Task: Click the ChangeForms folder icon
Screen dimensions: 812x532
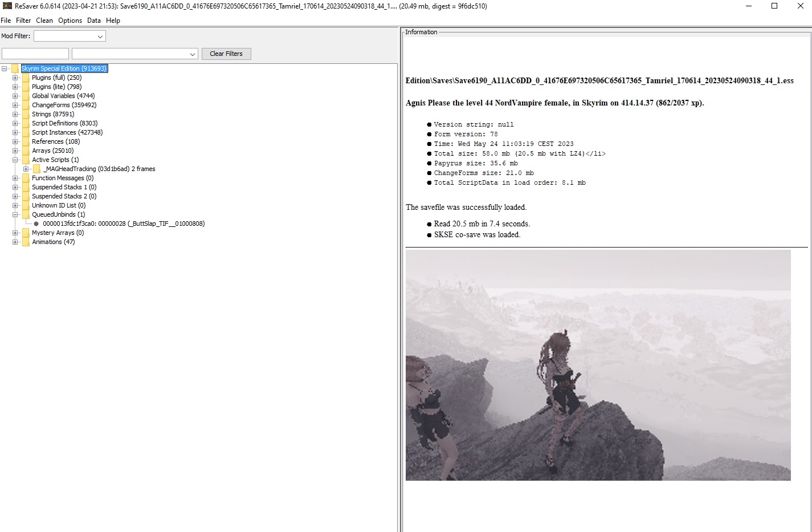Action: [26, 105]
